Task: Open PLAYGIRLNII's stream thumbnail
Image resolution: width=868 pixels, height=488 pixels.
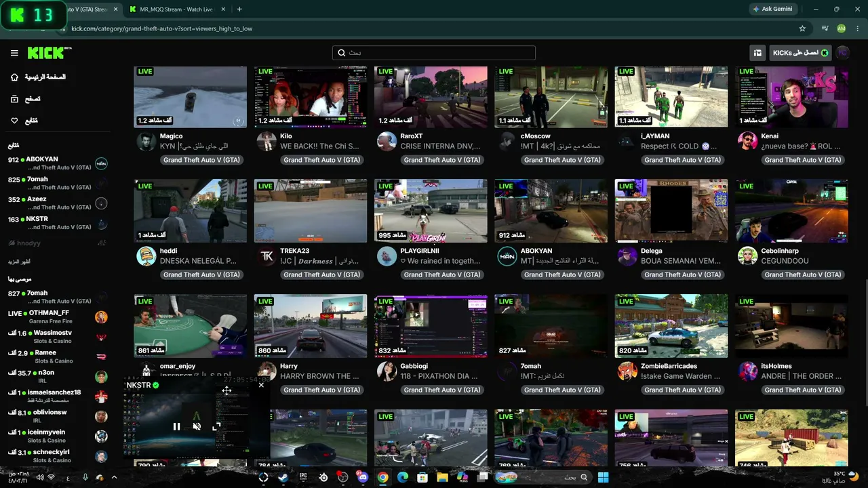Action: 431,211
